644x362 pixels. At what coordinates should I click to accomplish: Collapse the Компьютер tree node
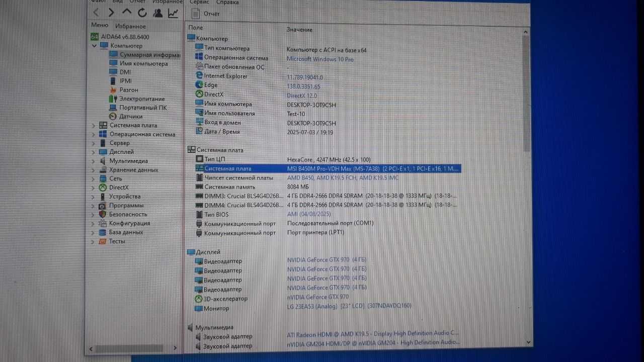pos(94,46)
